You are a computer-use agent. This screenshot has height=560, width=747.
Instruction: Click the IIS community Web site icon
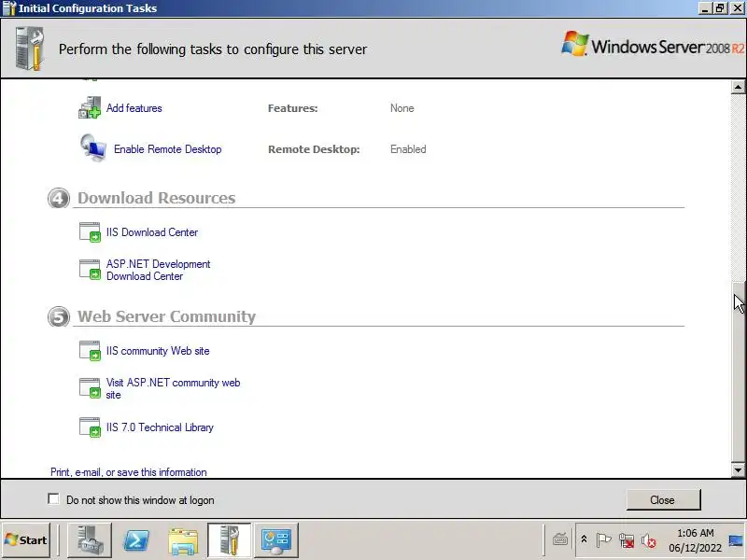tap(90, 351)
